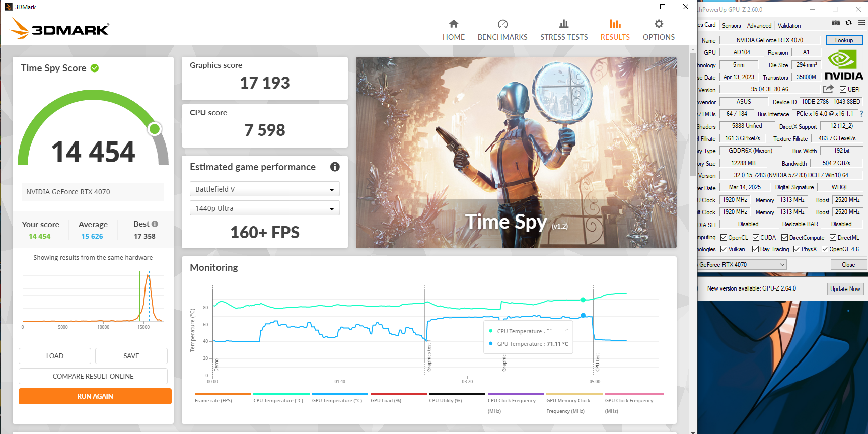Click the Time Spy benchmark image

coord(516,153)
